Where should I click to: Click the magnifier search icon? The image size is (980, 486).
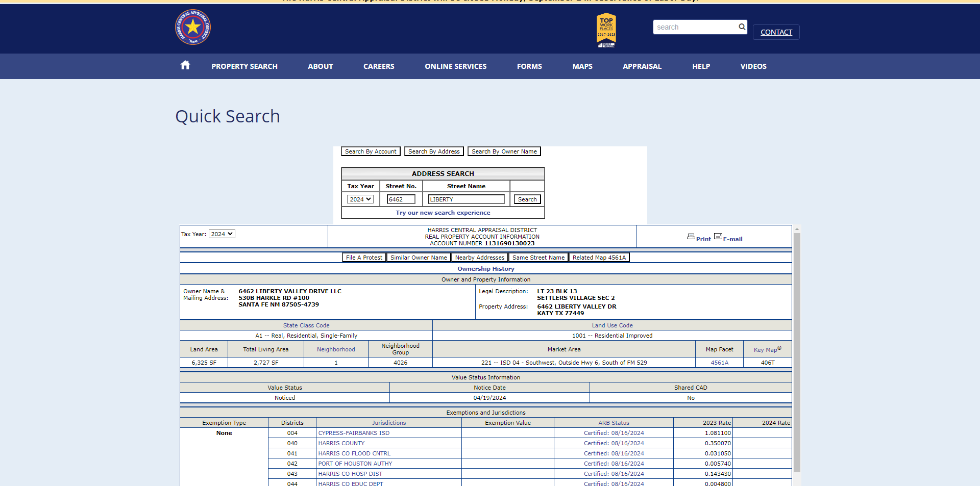pyautogui.click(x=742, y=27)
